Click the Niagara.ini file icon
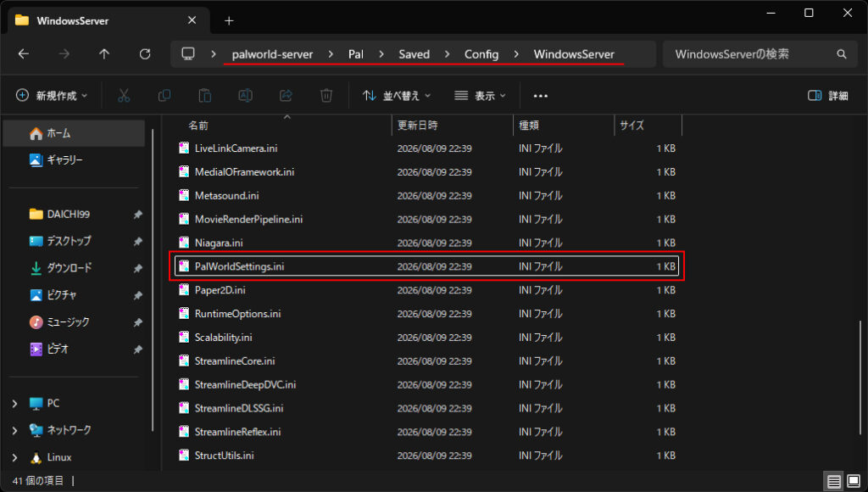The height and width of the screenshot is (492, 868). click(184, 243)
